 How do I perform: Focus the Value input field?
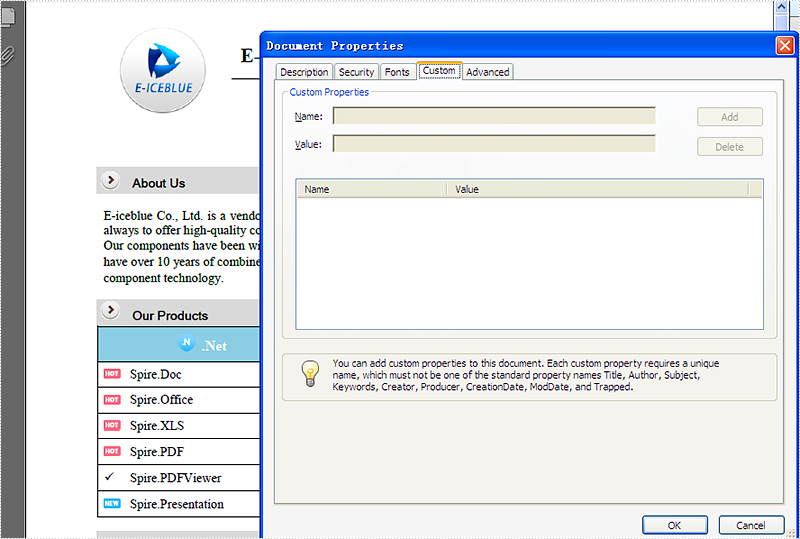[494, 144]
